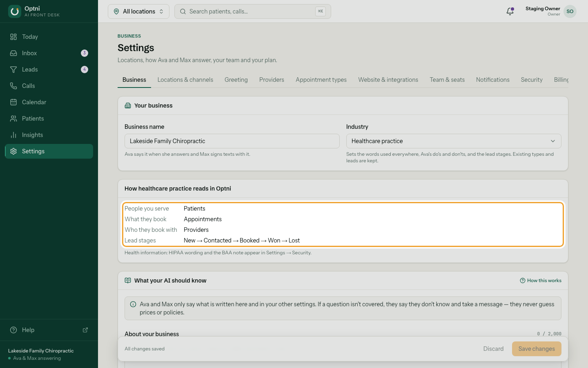Viewport: 588px width, 368px height.
Task: Open the How this works link
Action: pos(541,280)
